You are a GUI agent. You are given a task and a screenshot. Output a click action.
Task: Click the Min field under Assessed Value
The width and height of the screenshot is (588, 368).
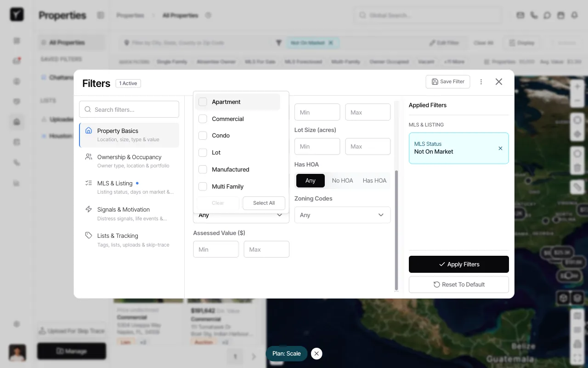[x=215, y=249]
